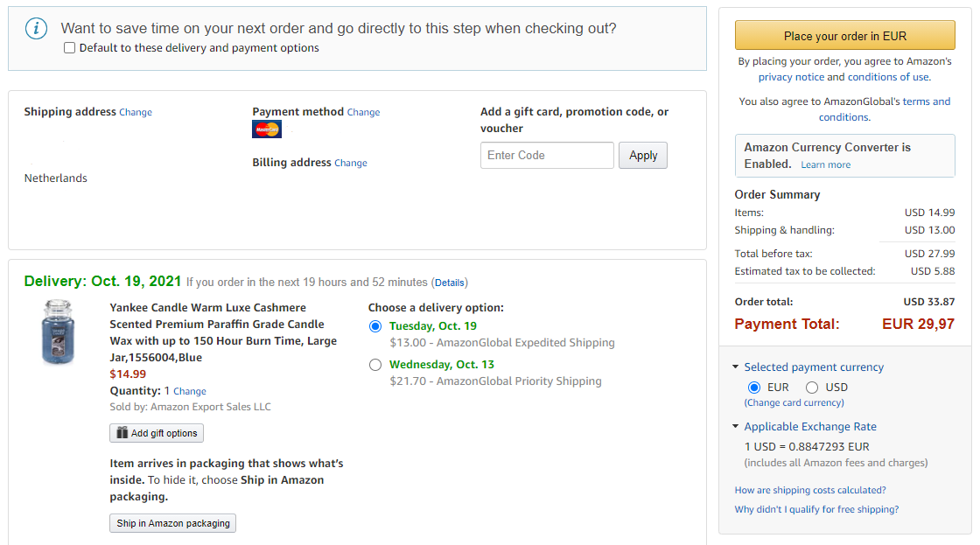The width and height of the screenshot is (980, 545).
Task: Choose Ship in Amazon packaging
Action: click(x=173, y=523)
